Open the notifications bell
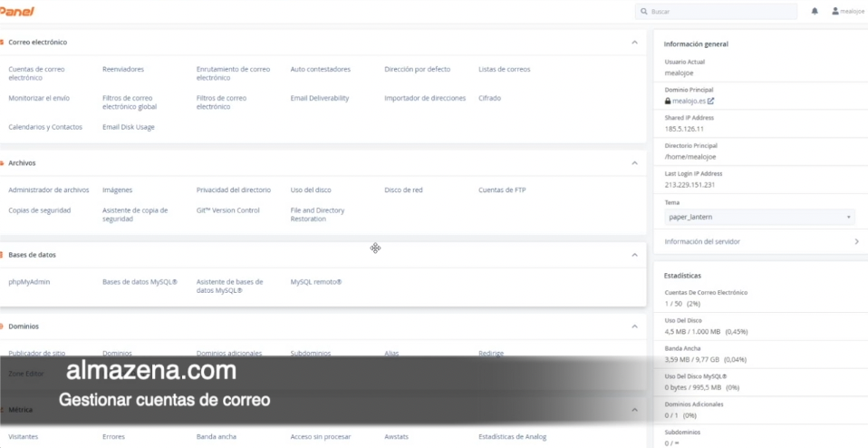Screen dimensions: 868x448 (x=815, y=12)
